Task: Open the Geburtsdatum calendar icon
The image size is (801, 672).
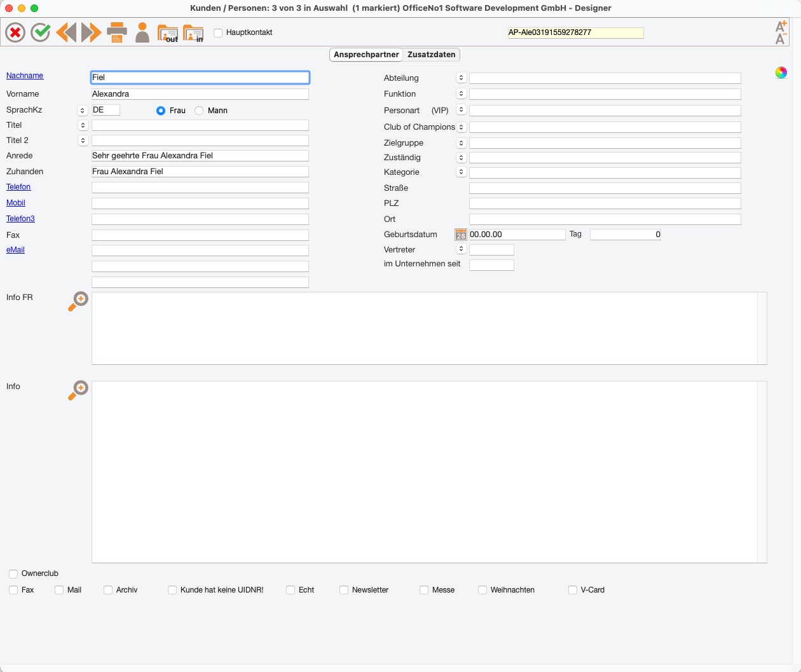Action: click(461, 235)
